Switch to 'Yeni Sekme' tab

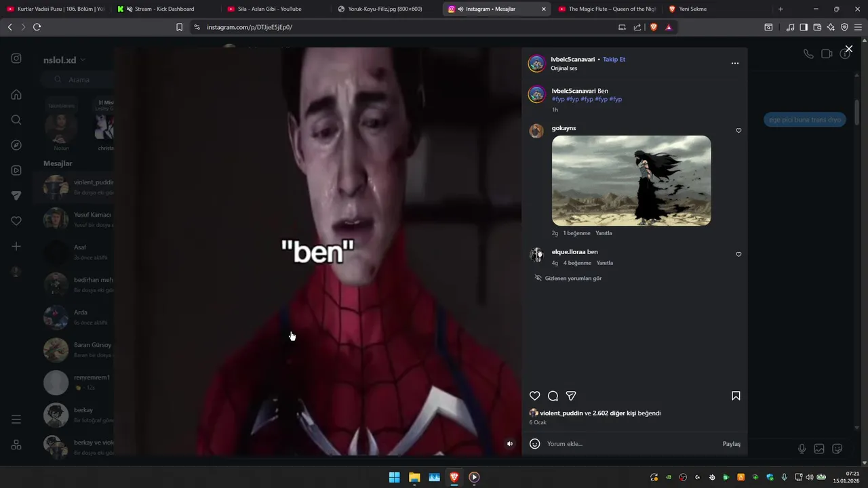(717, 9)
